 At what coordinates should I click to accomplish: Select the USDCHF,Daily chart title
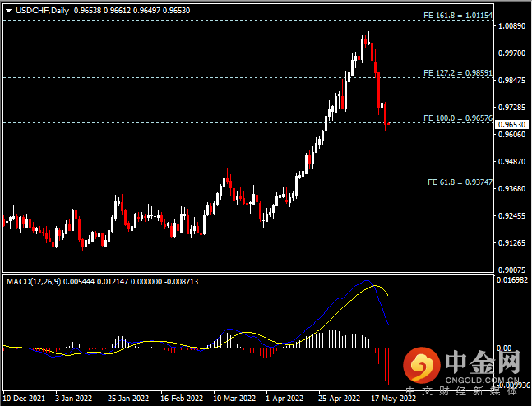pyautogui.click(x=43, y=11)
